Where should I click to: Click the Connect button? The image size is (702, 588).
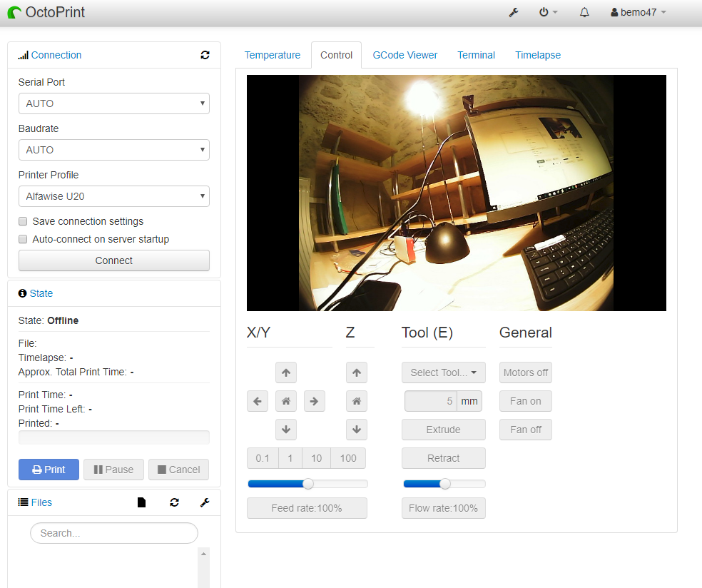[x=113, y=260]
